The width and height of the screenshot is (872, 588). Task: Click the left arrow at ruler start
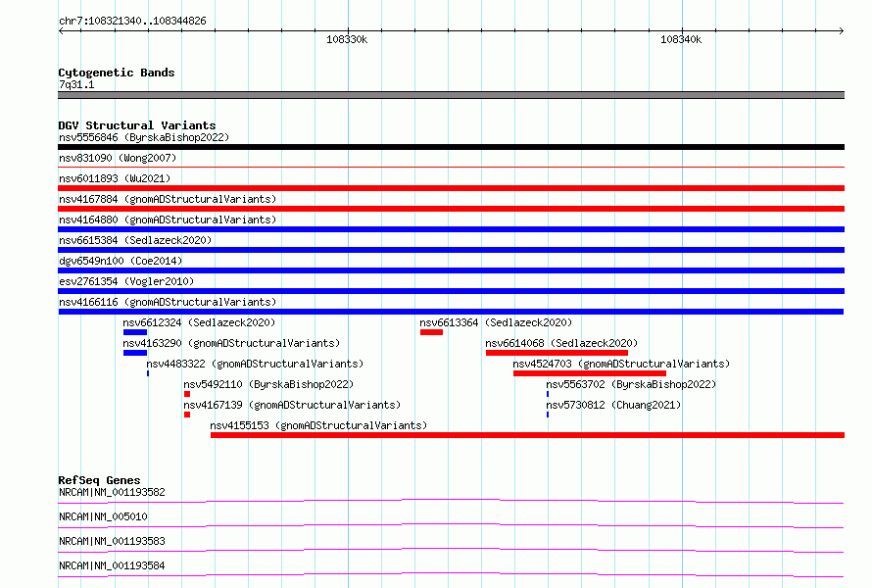click(x=61, y=30)
